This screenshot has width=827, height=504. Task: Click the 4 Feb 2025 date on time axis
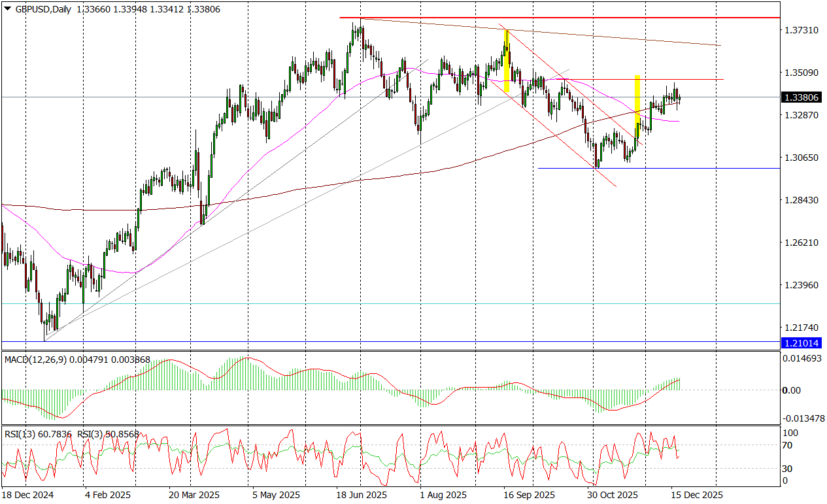point(108,494)
